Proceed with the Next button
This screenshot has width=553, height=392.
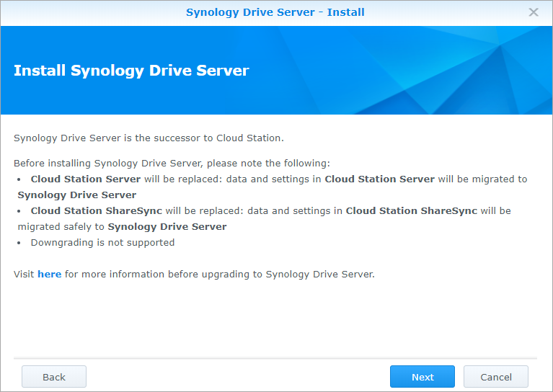pyautogui.click(x=423, y=377)
